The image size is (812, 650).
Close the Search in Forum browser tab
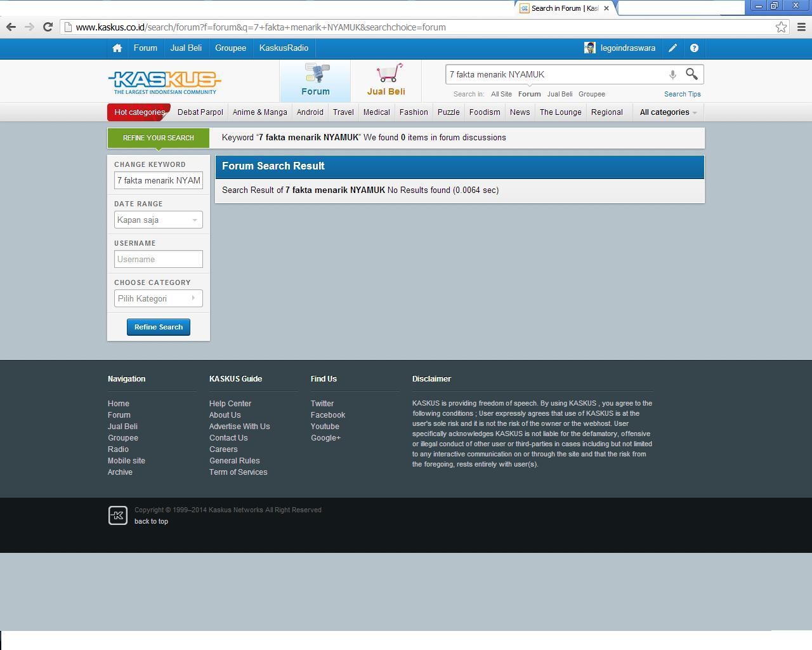[606, 8]
